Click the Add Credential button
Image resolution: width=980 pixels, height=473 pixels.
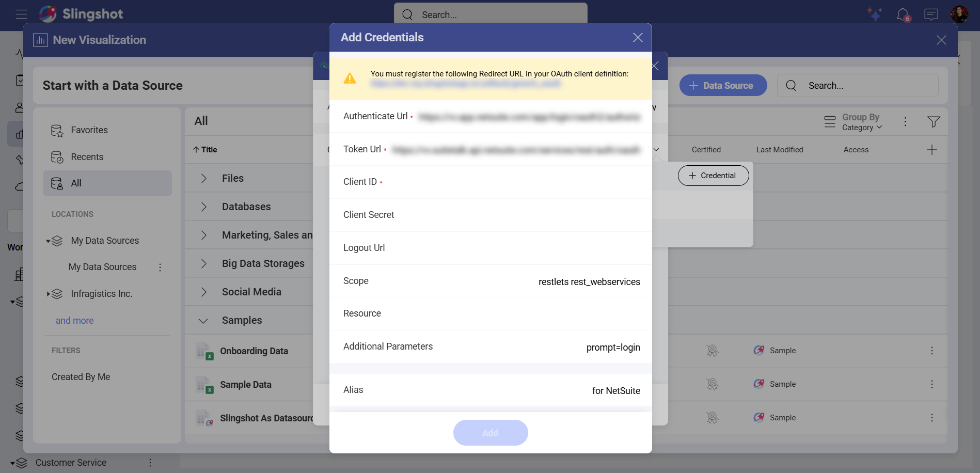(713, 175)
